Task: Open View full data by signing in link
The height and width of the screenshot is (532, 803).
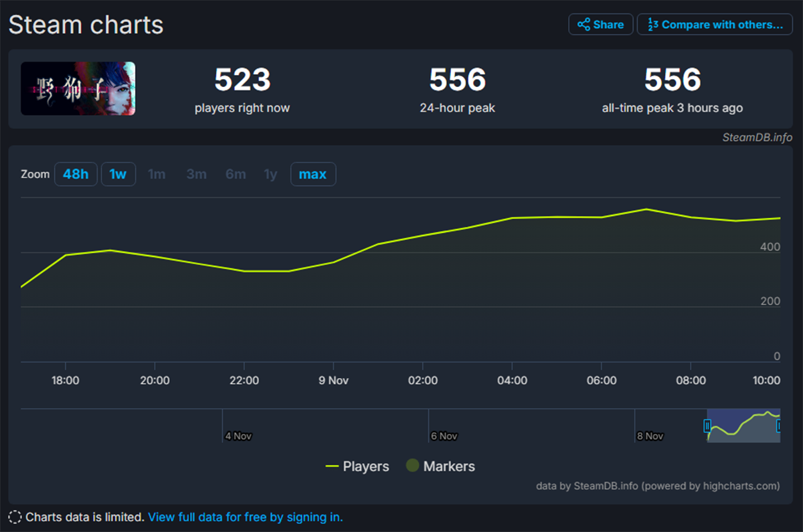Action: point(245,517)
